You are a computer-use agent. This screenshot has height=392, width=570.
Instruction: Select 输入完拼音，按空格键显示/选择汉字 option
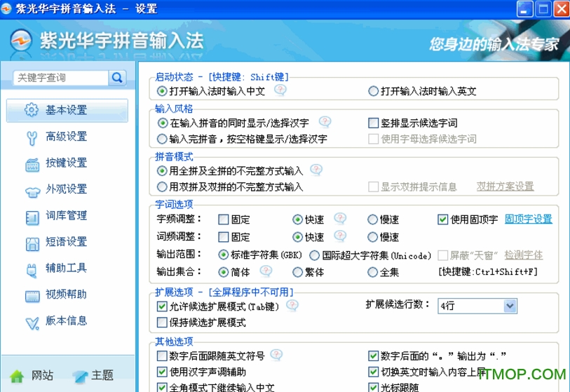tap(162, 139)
